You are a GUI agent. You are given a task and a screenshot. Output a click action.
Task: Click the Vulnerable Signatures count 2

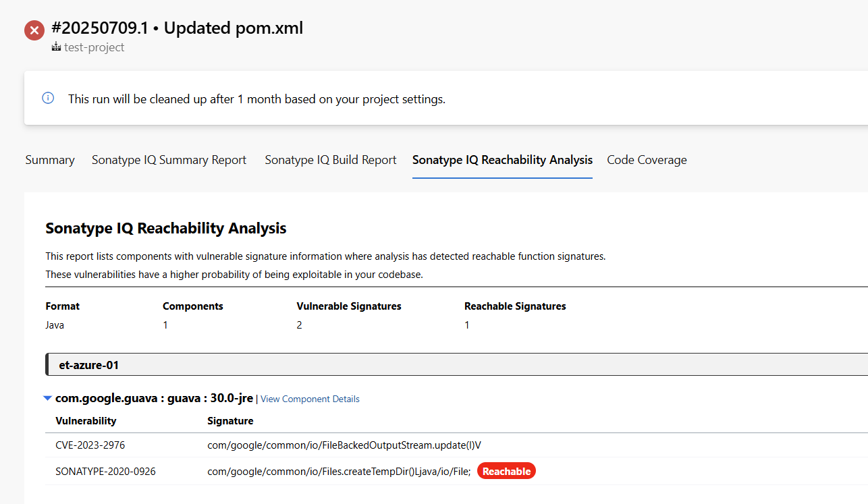tap(300, 325)
